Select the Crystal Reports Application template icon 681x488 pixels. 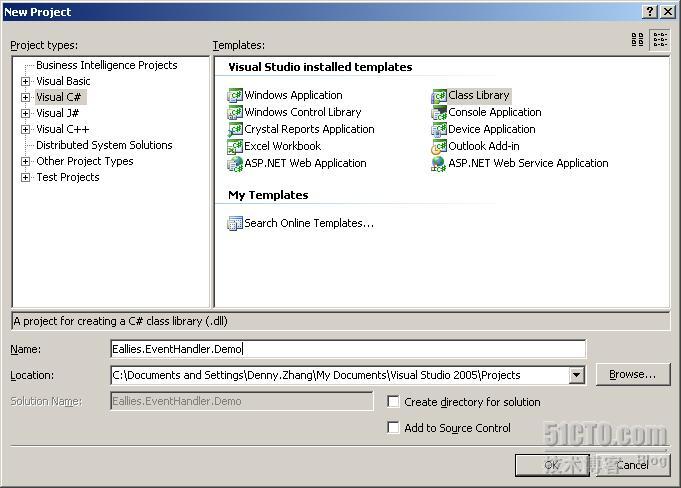(x=235, y=129)
